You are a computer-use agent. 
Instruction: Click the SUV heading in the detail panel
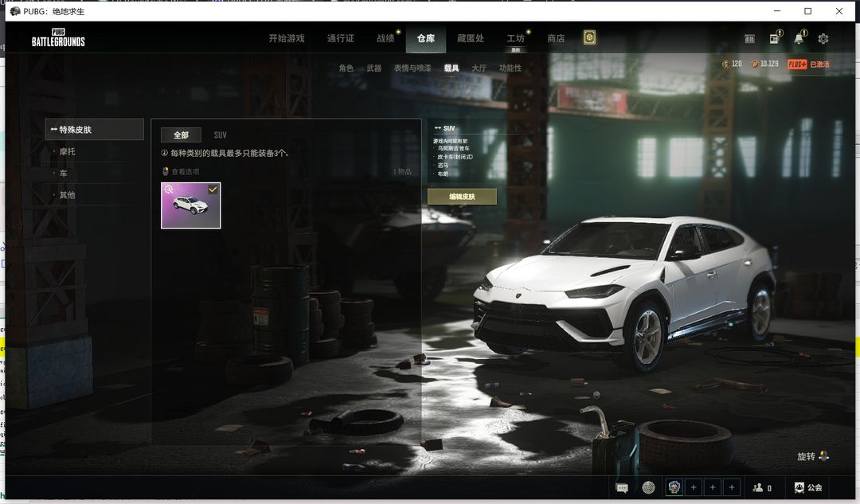(448, 128)
